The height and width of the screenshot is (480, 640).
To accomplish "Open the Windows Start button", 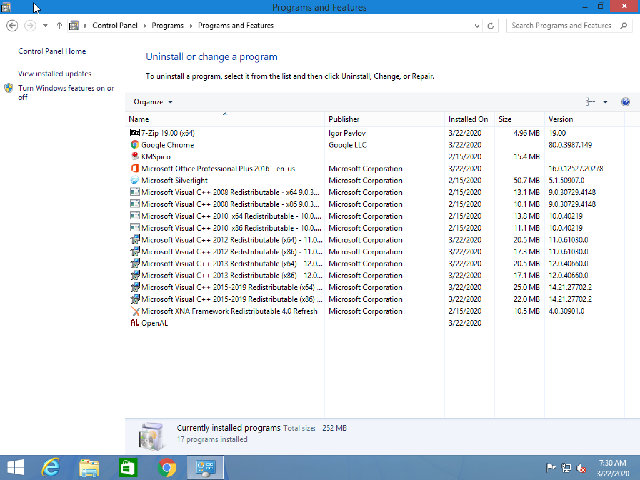I will tap(16, 468).
